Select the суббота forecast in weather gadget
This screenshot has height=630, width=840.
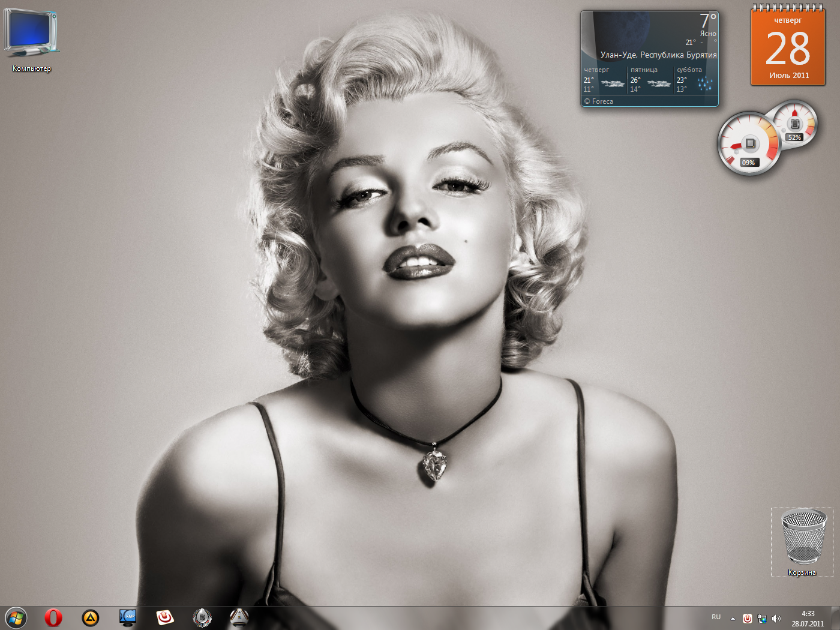(696, 80)
